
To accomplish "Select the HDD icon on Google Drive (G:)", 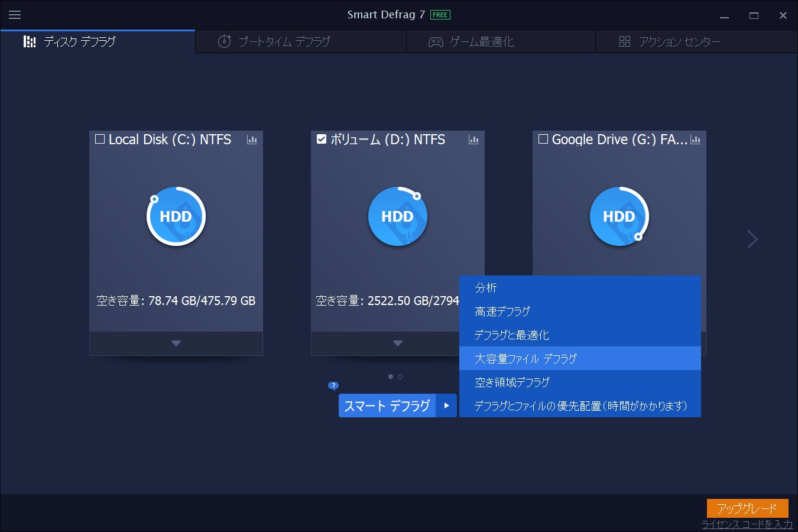I will [619, 216].
